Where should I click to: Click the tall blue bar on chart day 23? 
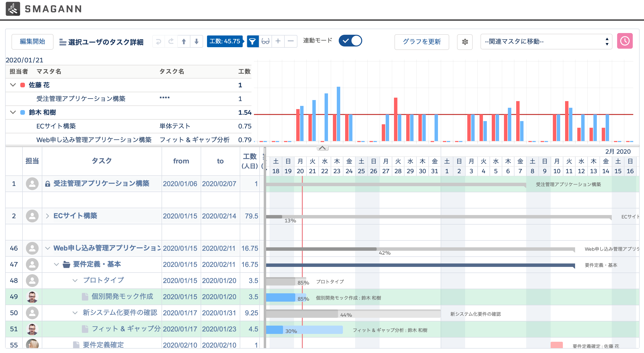[338, 114]
